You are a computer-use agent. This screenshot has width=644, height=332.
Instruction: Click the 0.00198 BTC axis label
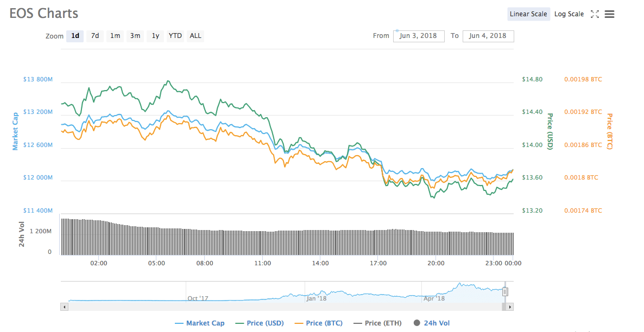point(583,79)
